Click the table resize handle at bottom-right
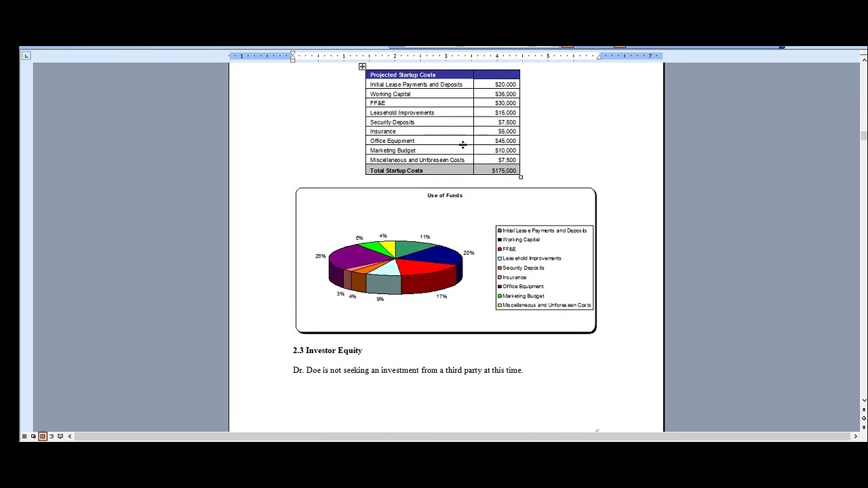This screenshot has width=868, height=488. tap(521, 177)
